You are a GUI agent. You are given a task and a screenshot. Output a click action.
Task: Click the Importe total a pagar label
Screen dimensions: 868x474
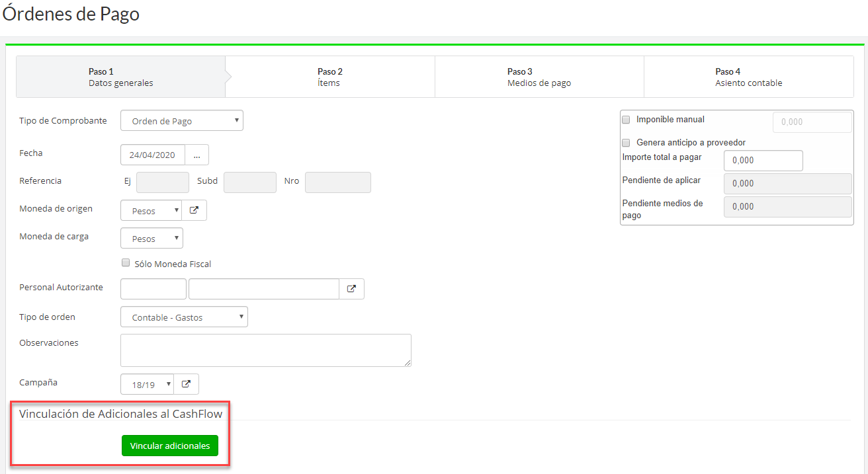click(x=662, y=157)
